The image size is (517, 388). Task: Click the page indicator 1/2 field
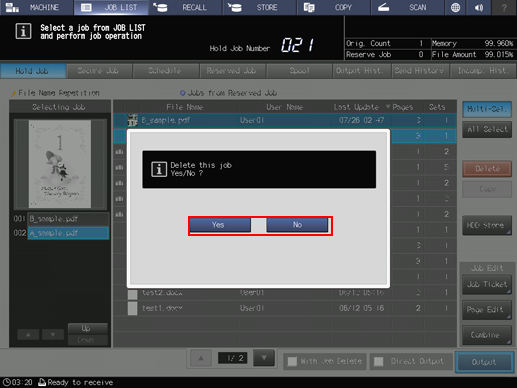tap(232, 358)
